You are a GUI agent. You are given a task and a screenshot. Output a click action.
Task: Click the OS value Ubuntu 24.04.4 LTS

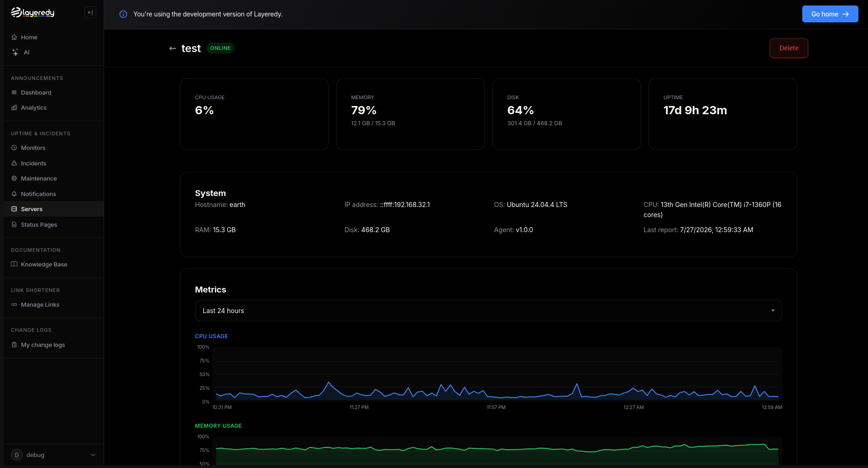point(537,205)
